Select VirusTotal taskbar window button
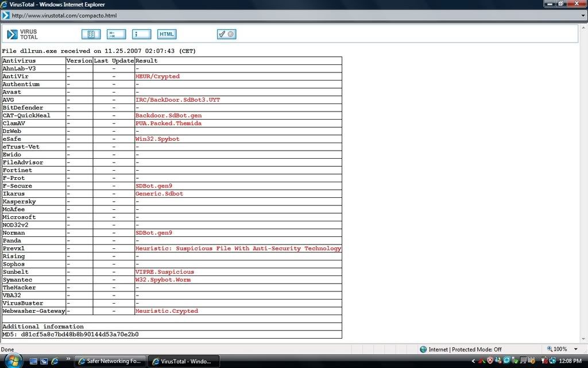This screenshot has width=588, height=368. point(184,361)
